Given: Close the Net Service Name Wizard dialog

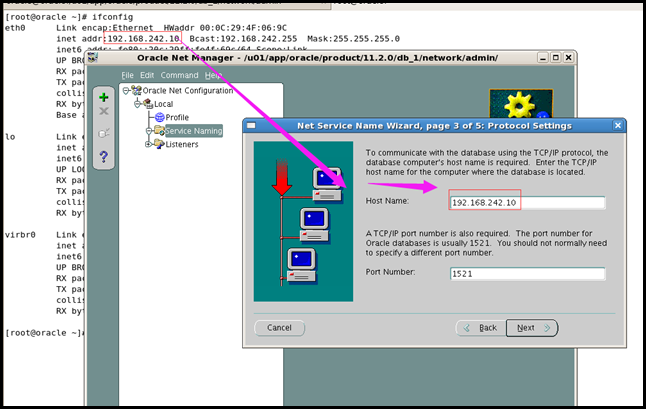Looking at the screenshot, I should pos(618,126).
